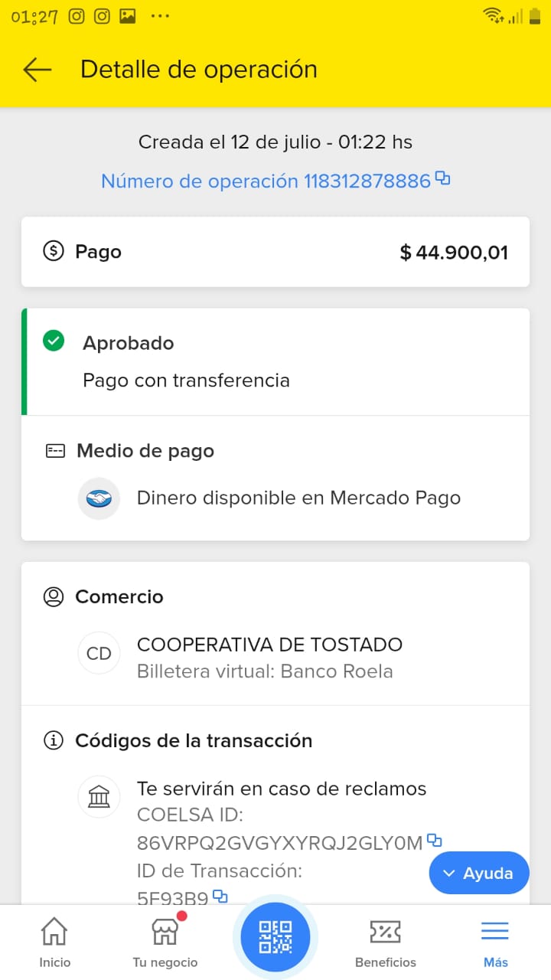Tap the Pago amount card
551x980 pixels.
275,252
